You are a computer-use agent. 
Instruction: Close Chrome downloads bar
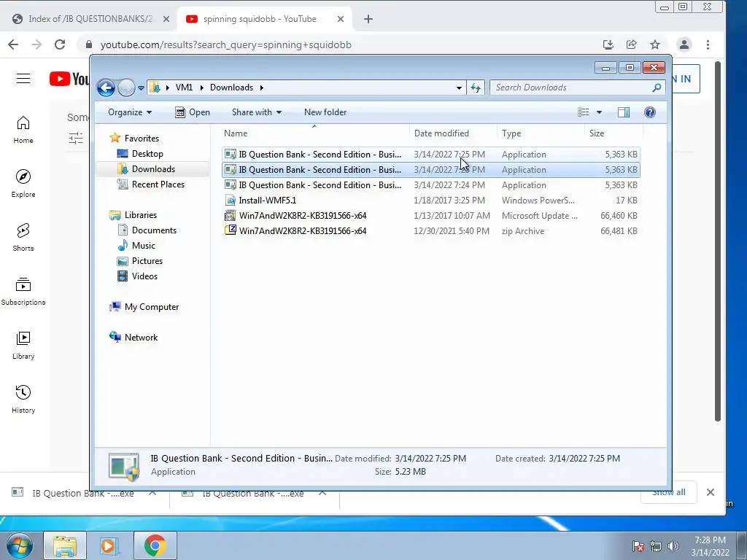pyautogui.click(x=711, y=492)
